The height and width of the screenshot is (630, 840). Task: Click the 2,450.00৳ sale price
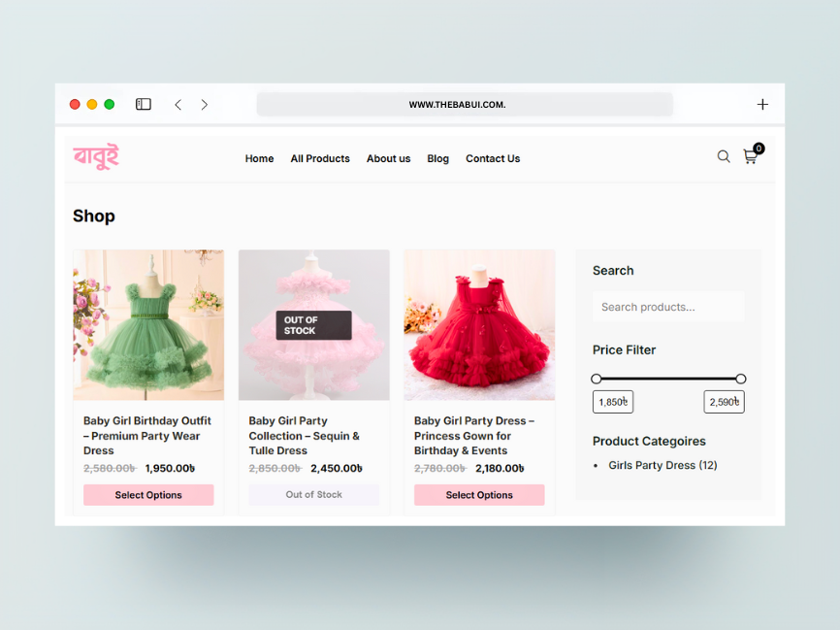pyautogui.click(x=337, y=468)
